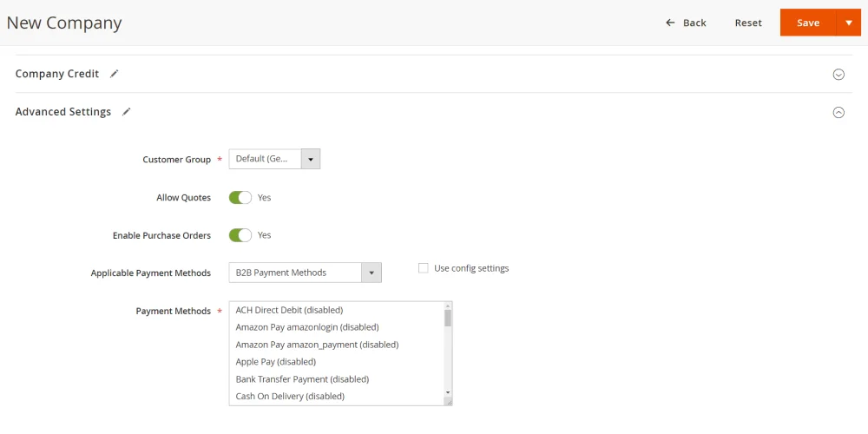Expand the Company Credit section chevron
868x434 pixels.
(838, 74)
